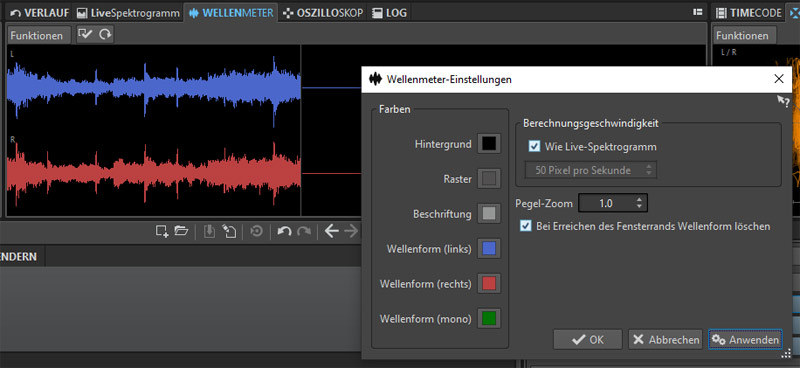Confirm the dialog with OK
The height and width of the screenshot is (368, 800).
588,339
